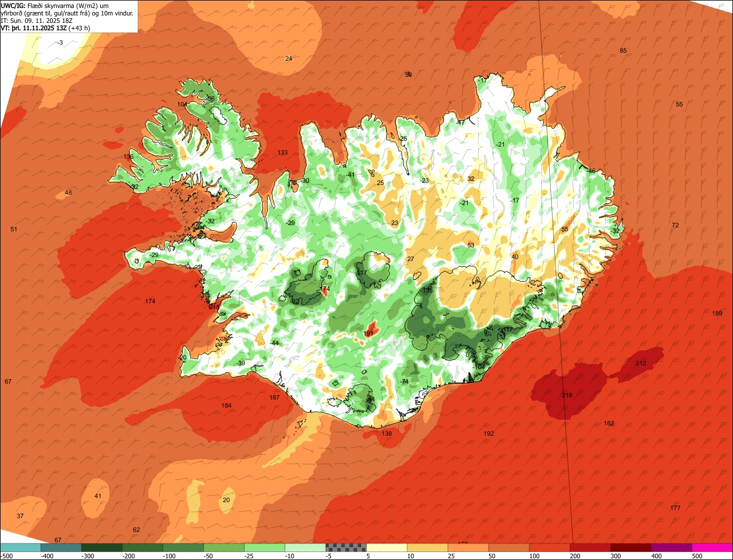Select the dark teal -400 to -300 legend swatch
The width and height of the screenshot is (733, 560).
[x=61, y=547]
